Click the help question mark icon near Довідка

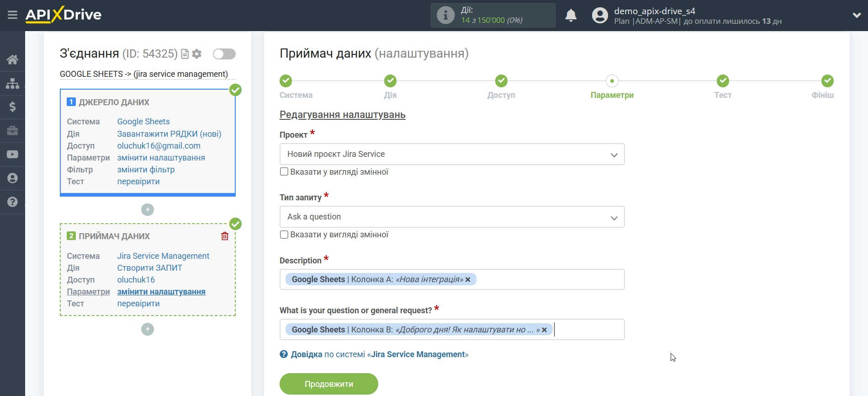coord(284,354)
